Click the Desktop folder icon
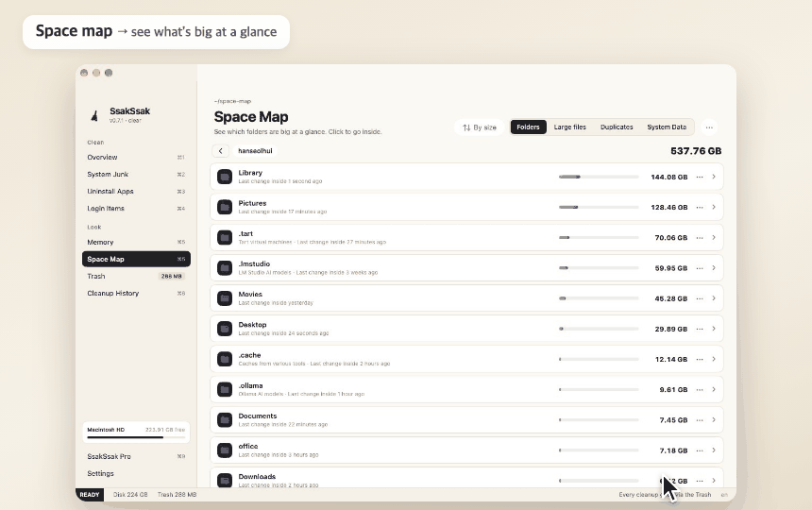This screenshot has height=510, width=812. coord(225,329)
